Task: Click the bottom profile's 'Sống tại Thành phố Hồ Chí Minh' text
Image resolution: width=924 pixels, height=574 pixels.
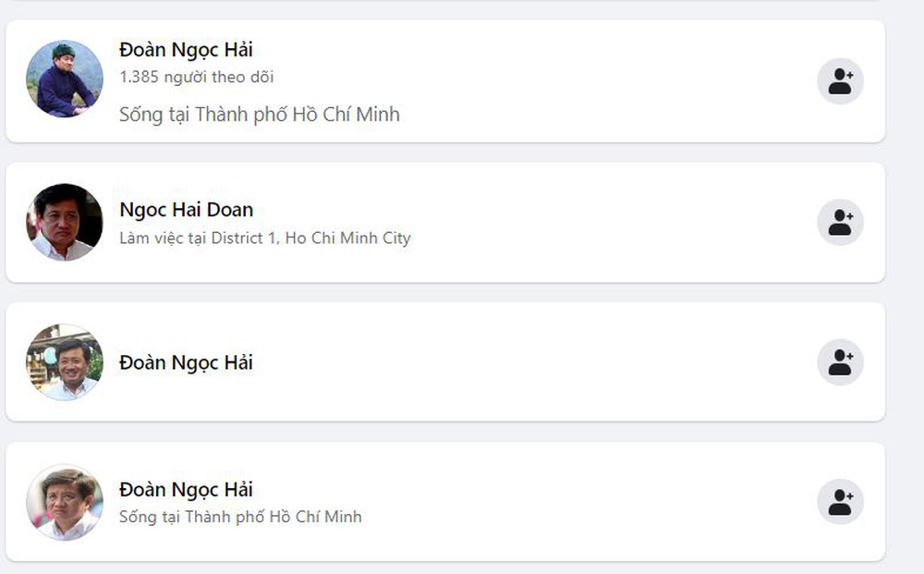Action: 243,517
